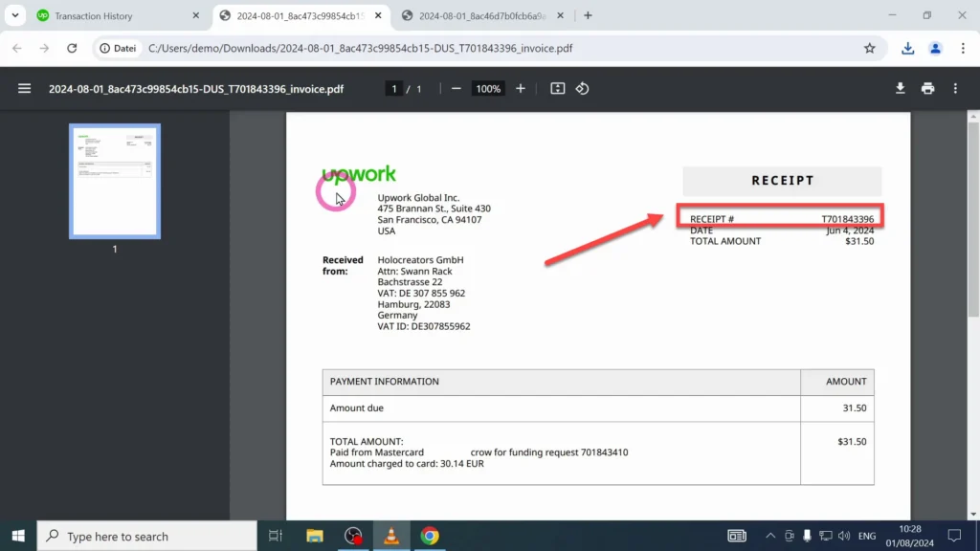Image resolution: width=980 pixels, height=551 pixels.
Task: Click the PDF file name title
Action: 196,89
